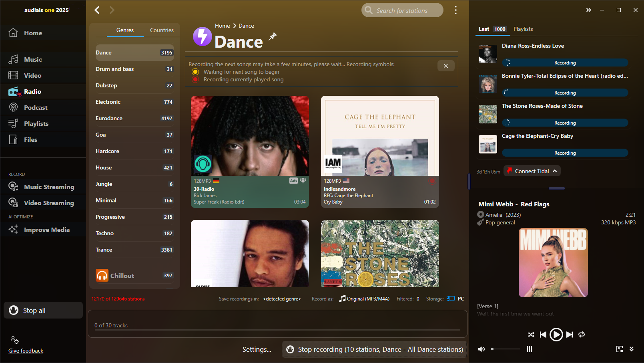The width and height of the screenshot is (644, 363).
Task: Toggle shuffle playback
Action: (531, 335)
